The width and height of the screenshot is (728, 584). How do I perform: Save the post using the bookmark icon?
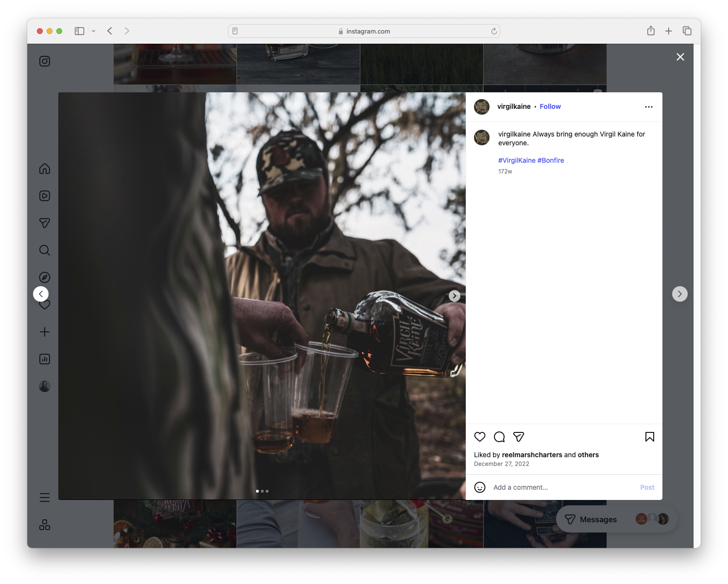pyautogui.click(x=649, y=437)
